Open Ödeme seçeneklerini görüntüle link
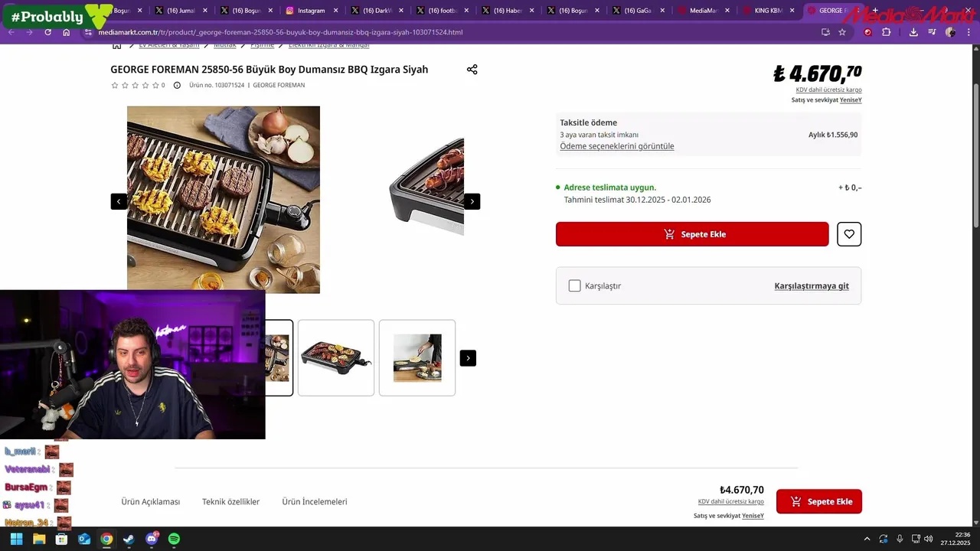The height and width of the screenshot is (551, 980). point(617,146)
